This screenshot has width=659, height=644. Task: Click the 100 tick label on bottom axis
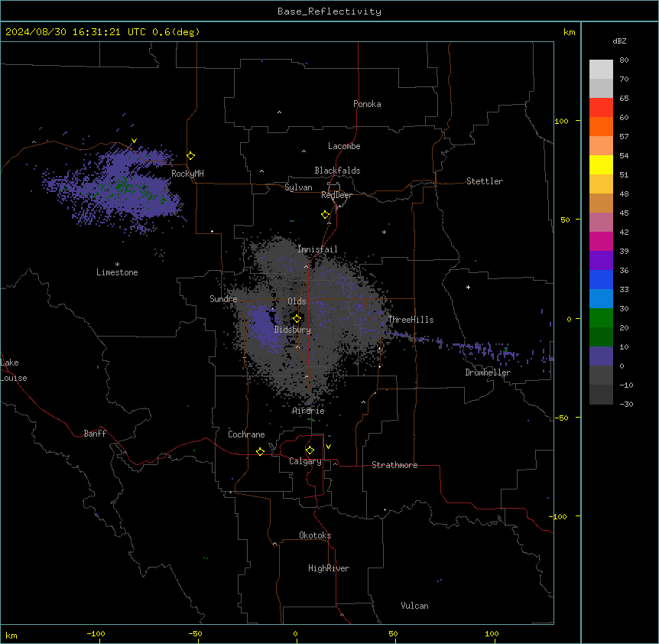pyautogui.click(x=492, y=633)
